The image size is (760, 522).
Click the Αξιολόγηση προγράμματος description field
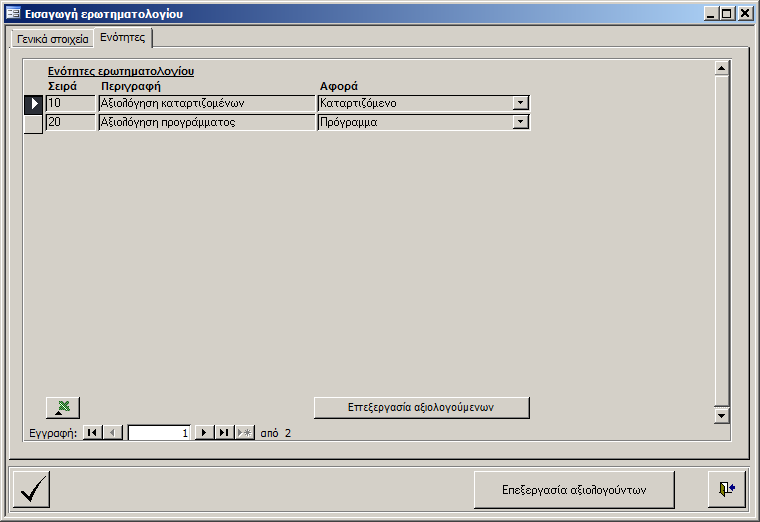coord(206,123)
